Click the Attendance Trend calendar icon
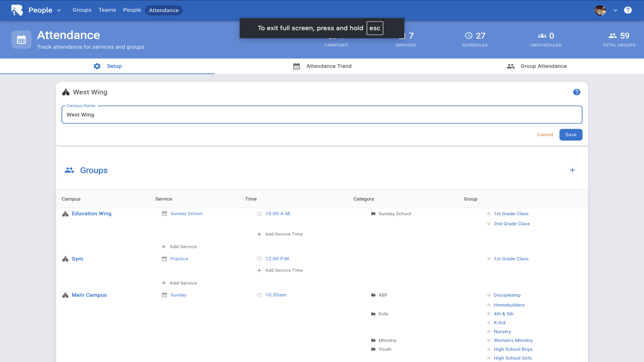Image resolution: width=644 pixels, height=362 pixels. (x=297, y=66)
